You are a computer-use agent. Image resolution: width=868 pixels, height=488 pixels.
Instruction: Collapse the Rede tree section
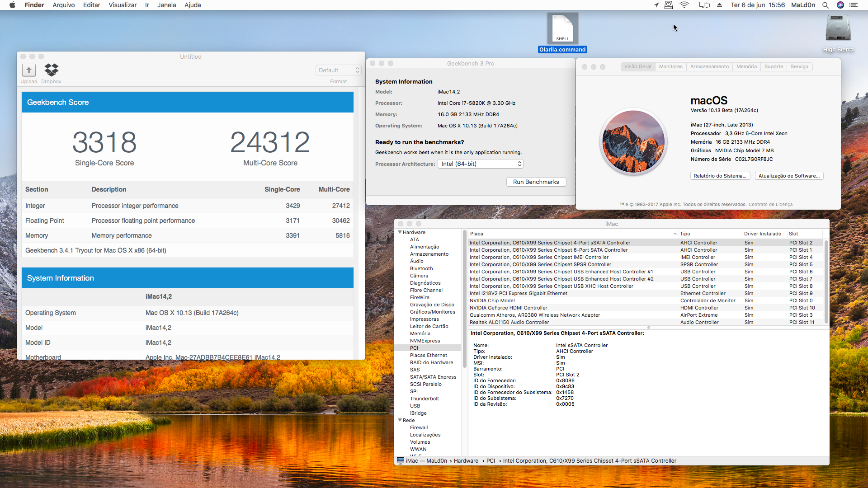[x=400, y=420]
